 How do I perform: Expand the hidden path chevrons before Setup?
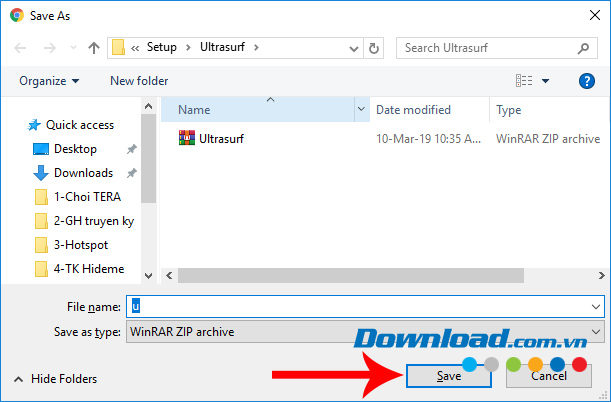click(135, 48)
